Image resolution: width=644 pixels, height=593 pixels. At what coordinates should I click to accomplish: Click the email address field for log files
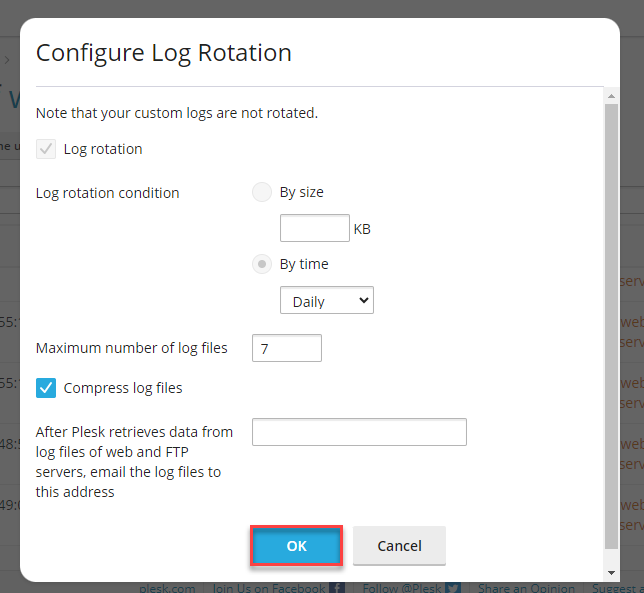pyautogui.click(x=359, y=432)
